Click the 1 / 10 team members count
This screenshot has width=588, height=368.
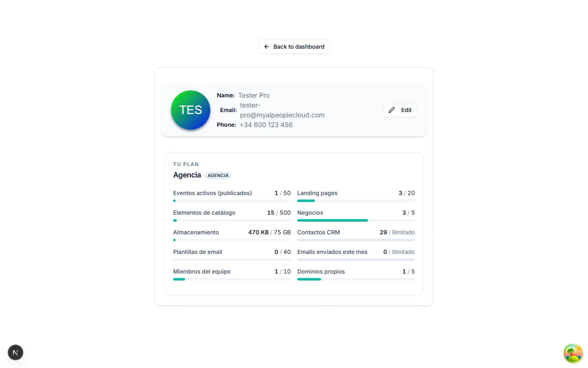(x=283, y=272)
